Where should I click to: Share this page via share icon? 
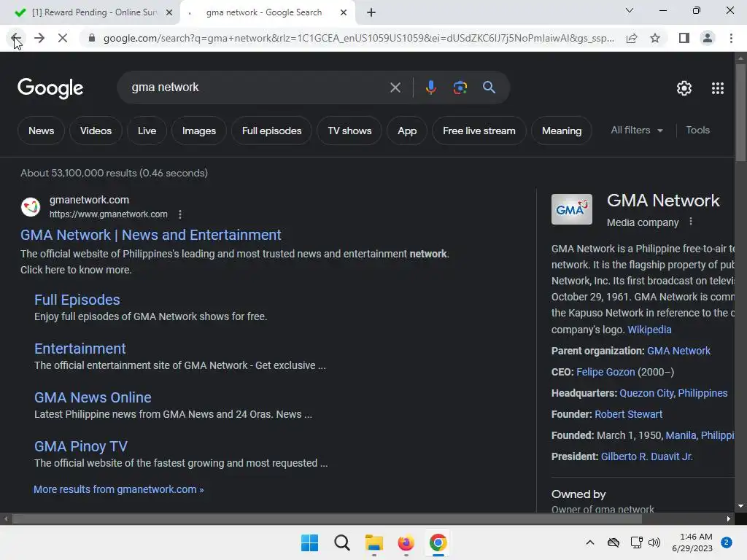(632, 38)
